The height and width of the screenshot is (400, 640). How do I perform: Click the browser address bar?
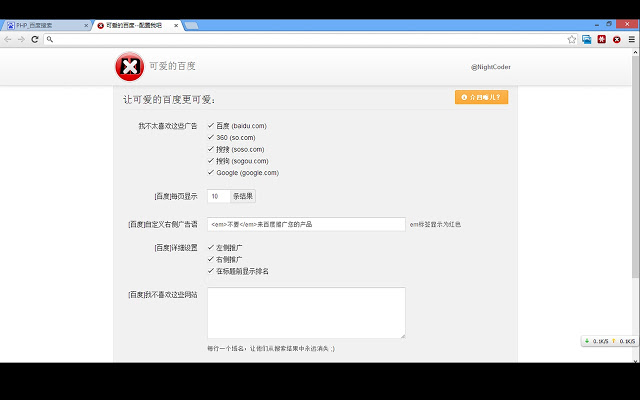click(308, 39)
